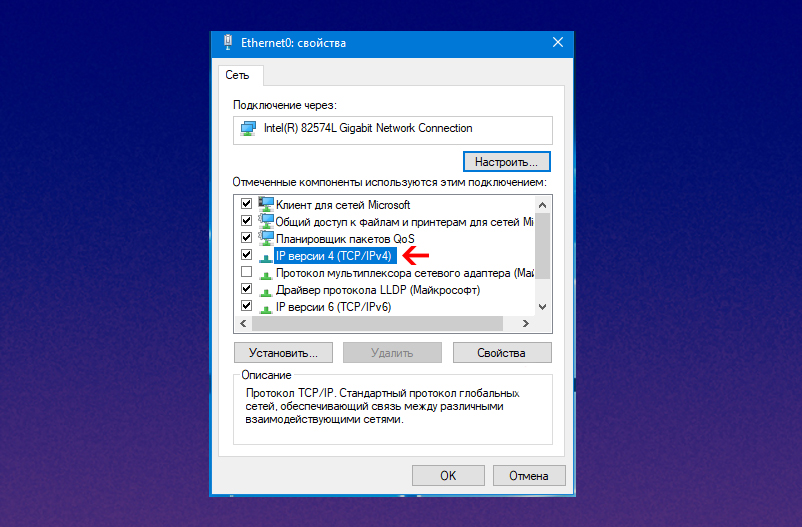Click the horizontal scroll right arrow
The width and height of the screenshot is (802, 527).
tap(525, 323)
